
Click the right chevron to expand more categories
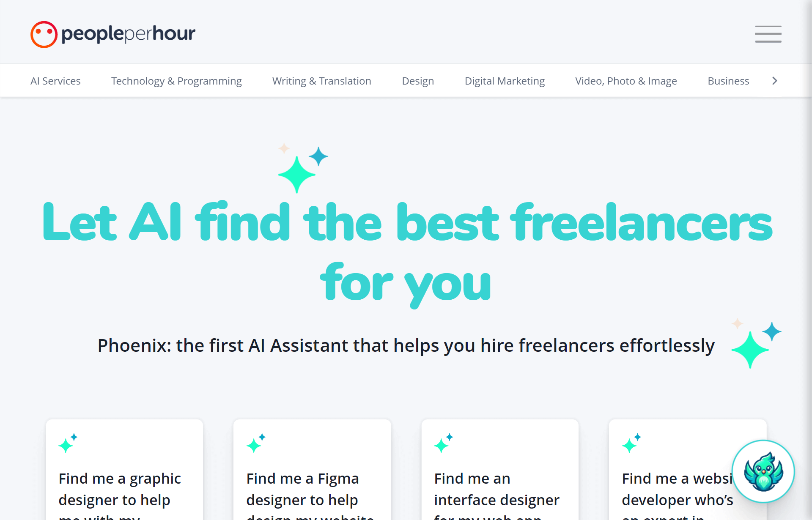pos(775,80)
